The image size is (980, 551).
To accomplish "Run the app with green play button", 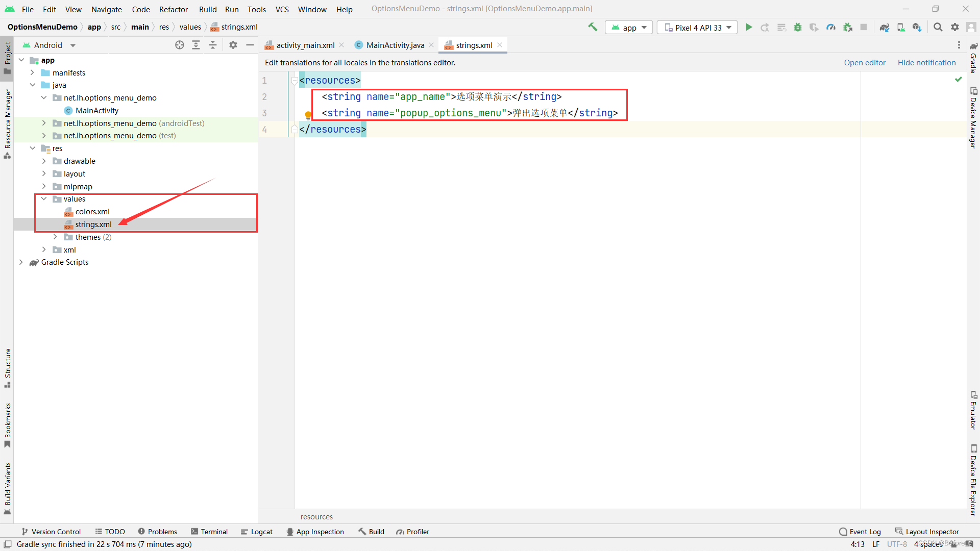I will [749, 27].
